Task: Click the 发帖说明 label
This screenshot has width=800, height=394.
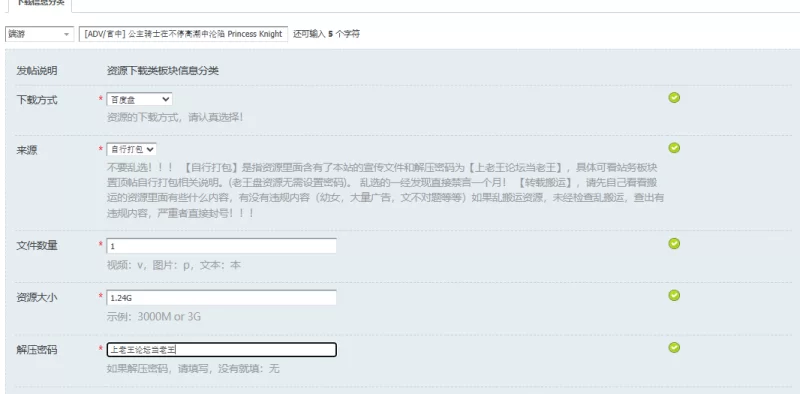Action: [x=37, y=71]
